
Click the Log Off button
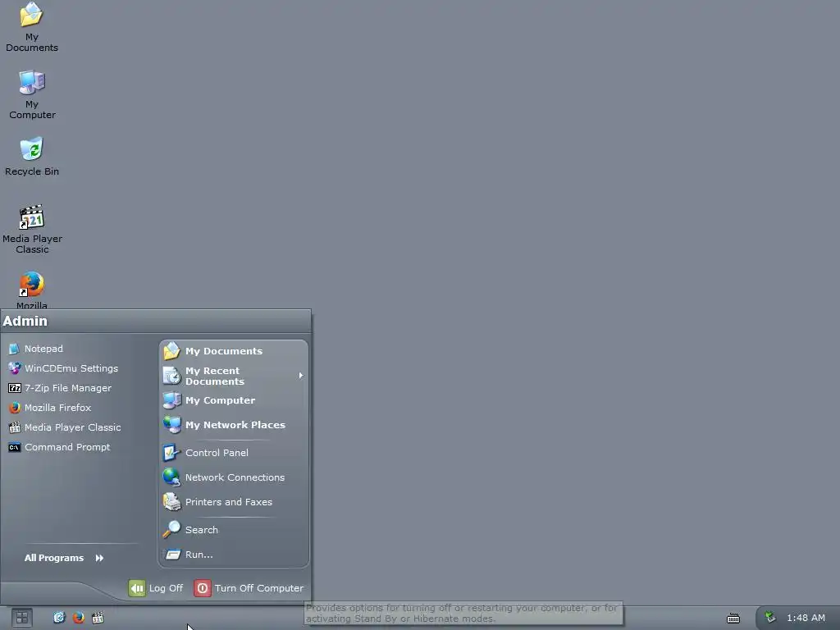pyautogui.click(x=156, y=588)
